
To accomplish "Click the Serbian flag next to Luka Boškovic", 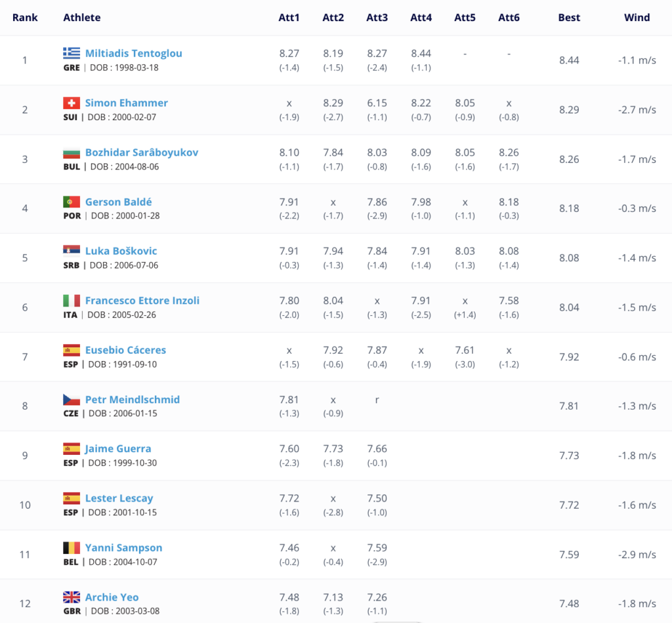I will coord(71,251).
